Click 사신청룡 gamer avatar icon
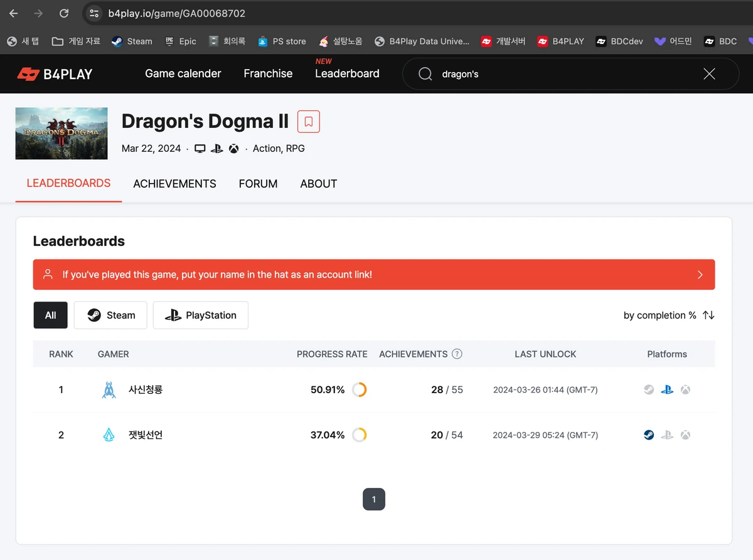Image resolution: width=753 pixels, height=560 pixels. point(109,389)
